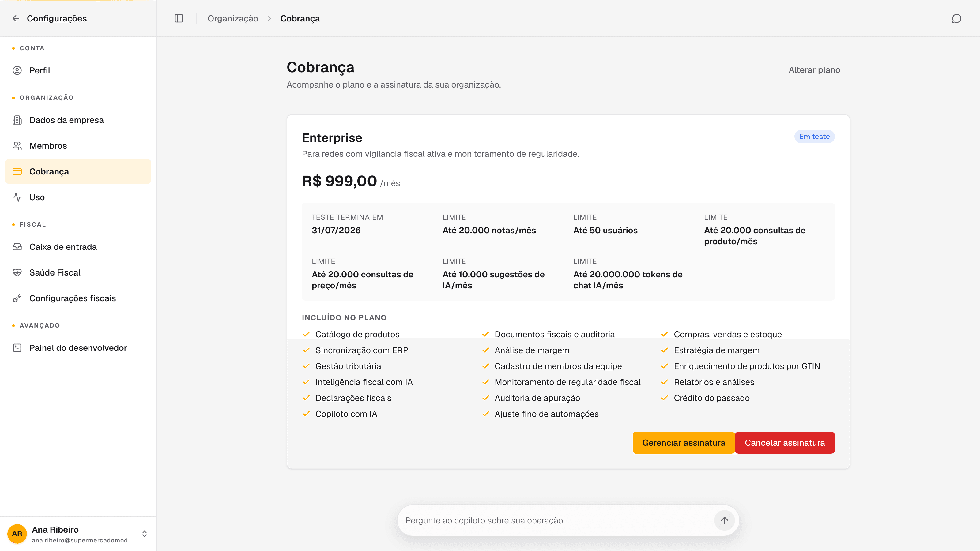Image resolution: width=980 pixels, height=551 pixels.
Task: Click the Em teste status badge
Action: [x=814, y=137]
